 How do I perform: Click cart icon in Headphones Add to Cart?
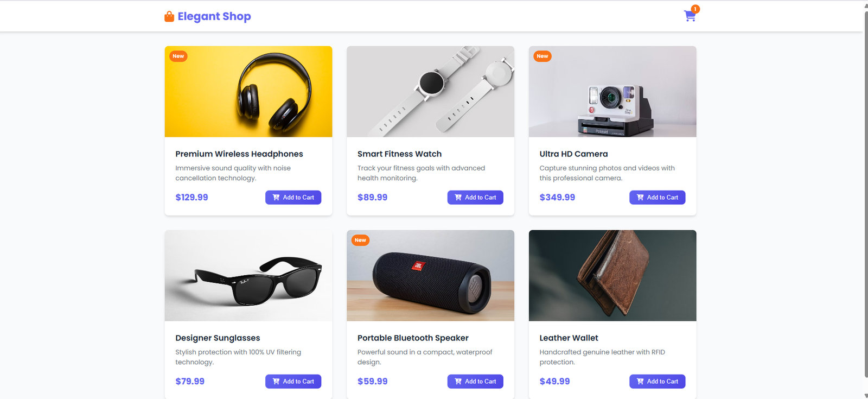(276, 198)
